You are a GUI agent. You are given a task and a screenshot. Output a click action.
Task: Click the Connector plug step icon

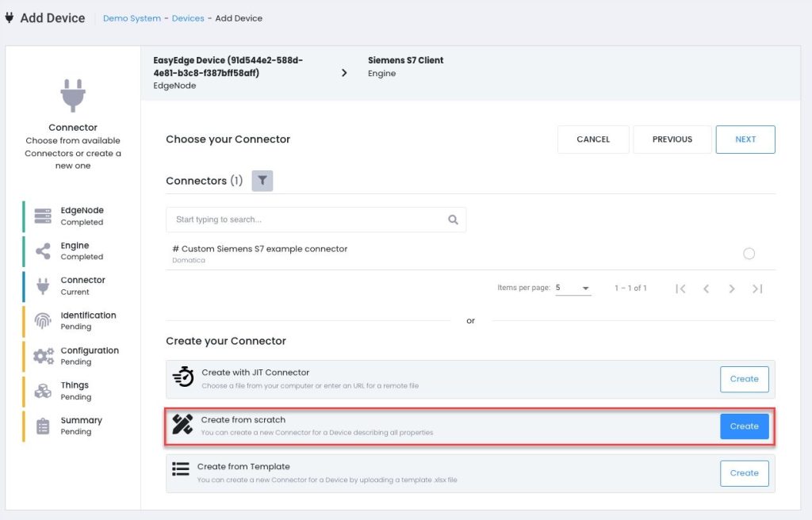[x=43, y=286]
